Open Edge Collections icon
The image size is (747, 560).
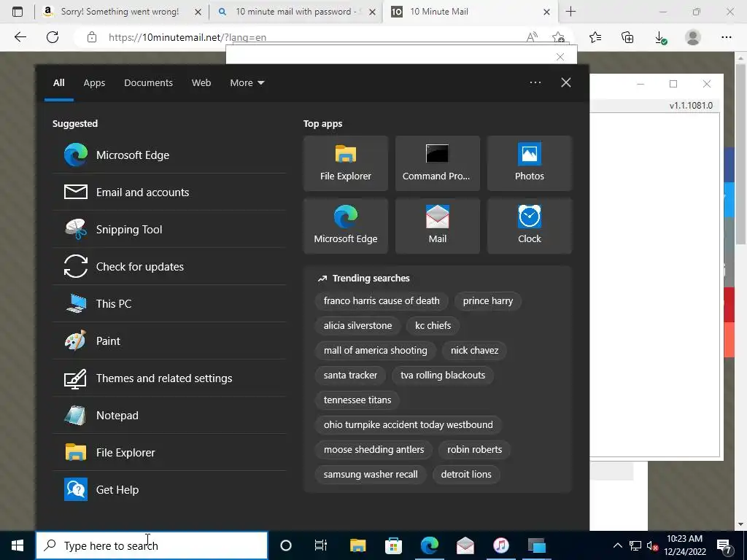click(627, 37)
